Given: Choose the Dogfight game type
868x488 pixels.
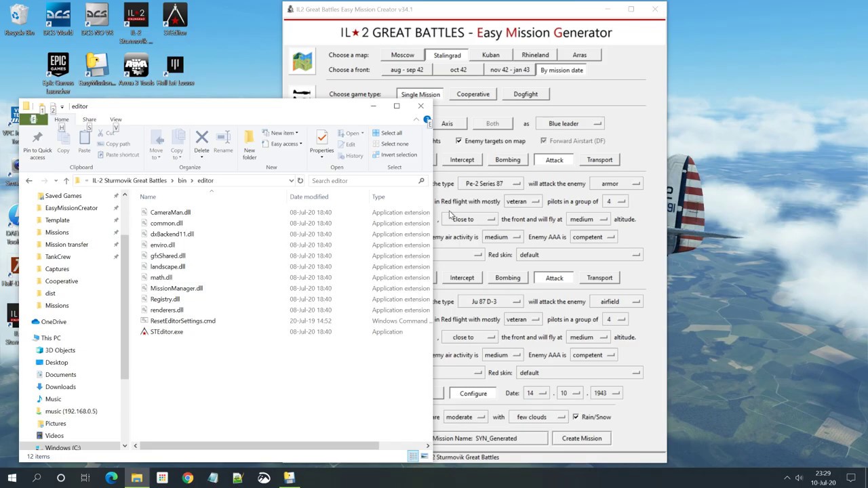Looking at the screenshot, I should [x=526, y=94].
